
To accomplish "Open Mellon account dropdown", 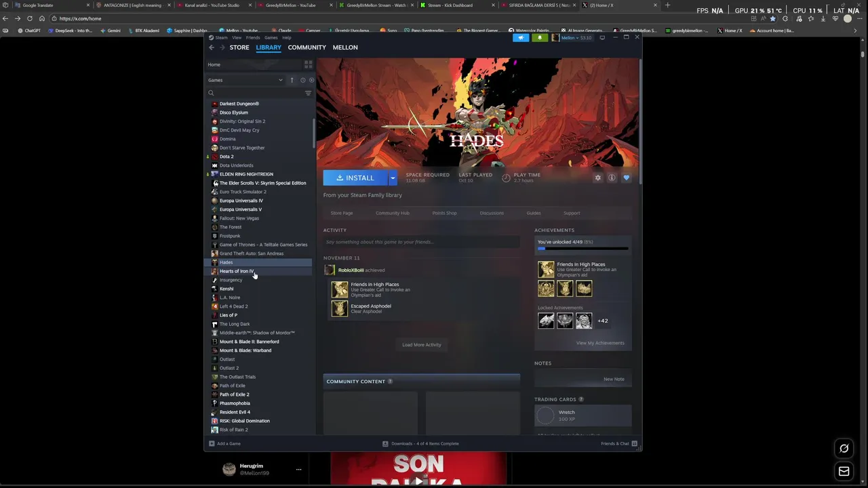I will coord(571,38).
